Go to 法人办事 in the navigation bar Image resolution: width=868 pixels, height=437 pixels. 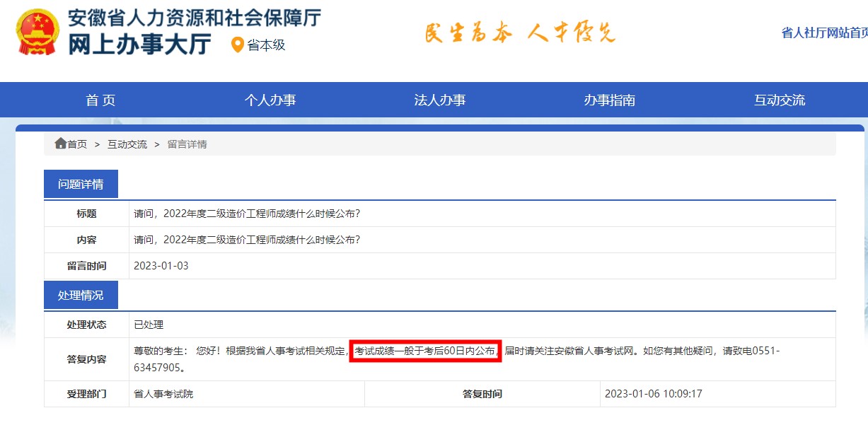click(440, 100)
